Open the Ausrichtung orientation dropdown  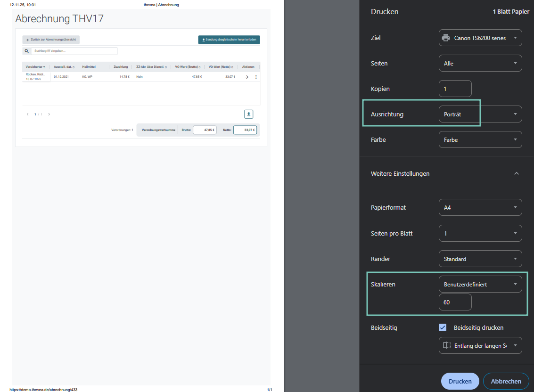pyautogui.click(x=480, y=114)
